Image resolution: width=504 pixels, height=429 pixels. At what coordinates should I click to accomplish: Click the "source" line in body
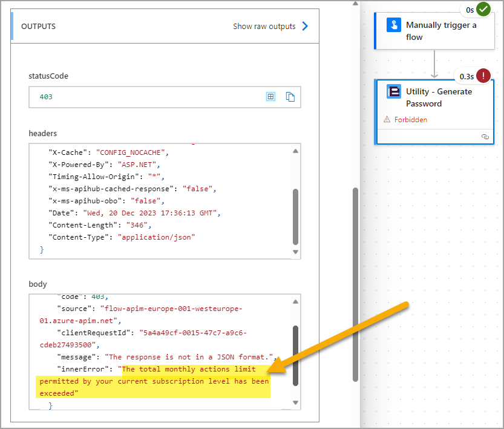click(142, 315)
